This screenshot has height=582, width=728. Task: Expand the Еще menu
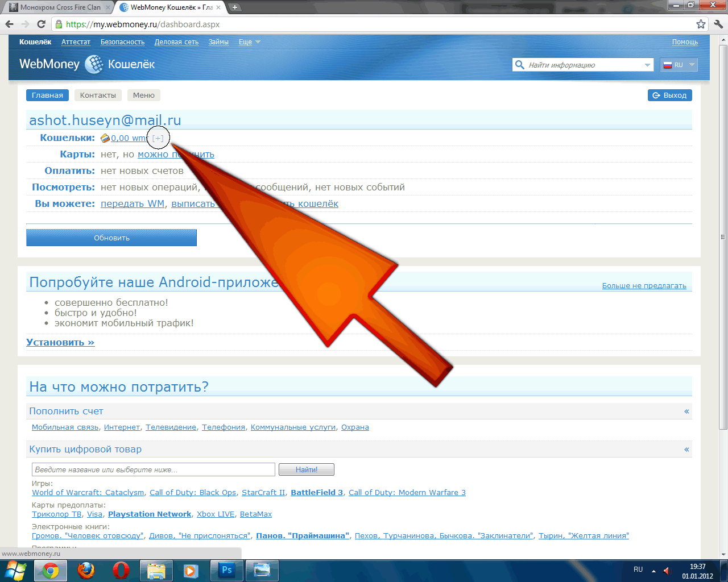point(249,42)
